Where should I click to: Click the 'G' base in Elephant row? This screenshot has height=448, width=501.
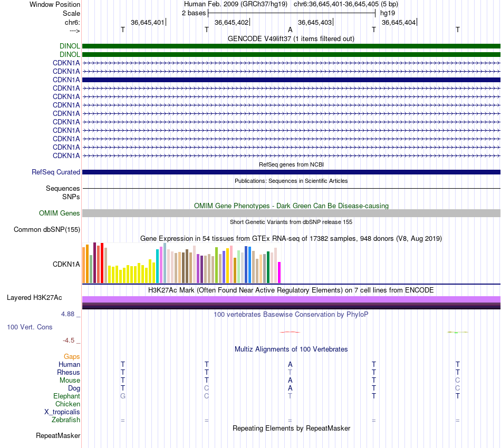[123, 396]
